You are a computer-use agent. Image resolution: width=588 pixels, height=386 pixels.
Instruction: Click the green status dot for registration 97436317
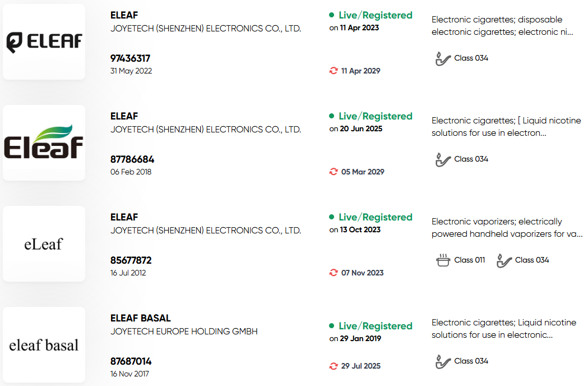pos(331,15)
